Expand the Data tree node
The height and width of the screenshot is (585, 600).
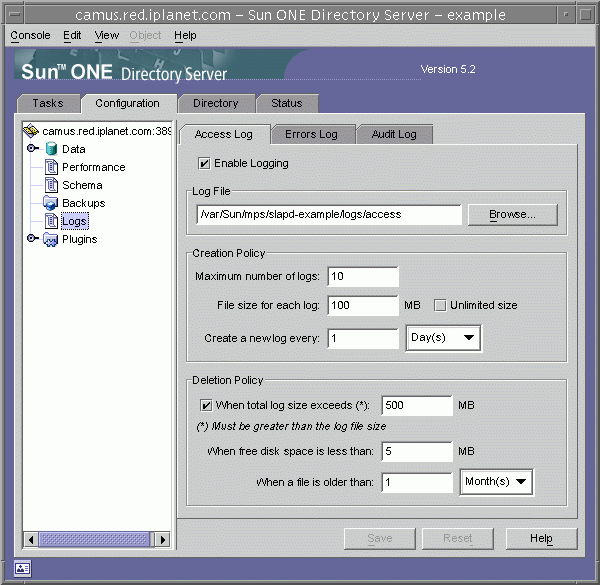tap(33, 148)
